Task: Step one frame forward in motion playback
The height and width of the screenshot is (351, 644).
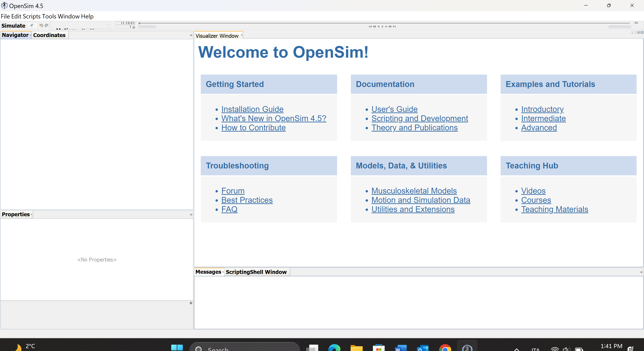Action: pos(390,26)
